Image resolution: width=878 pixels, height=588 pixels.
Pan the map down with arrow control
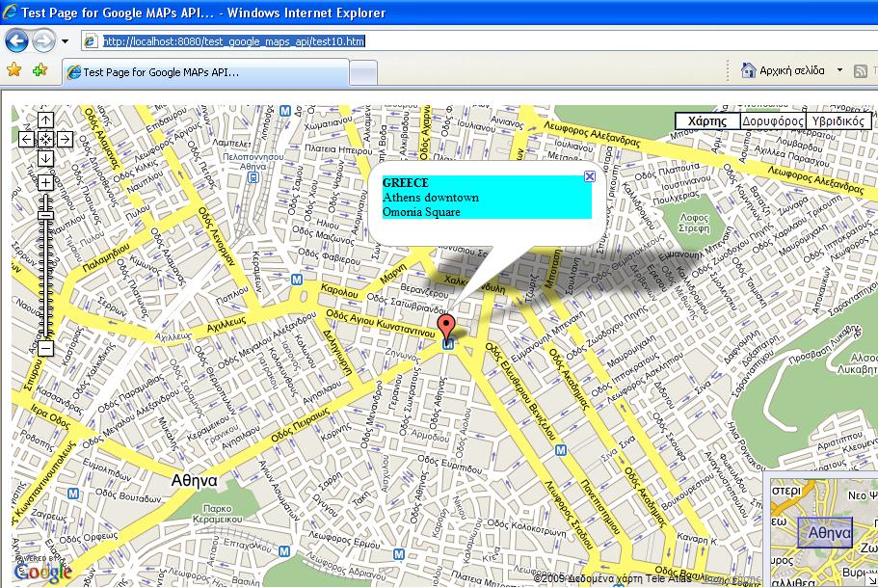pos(45,158)
